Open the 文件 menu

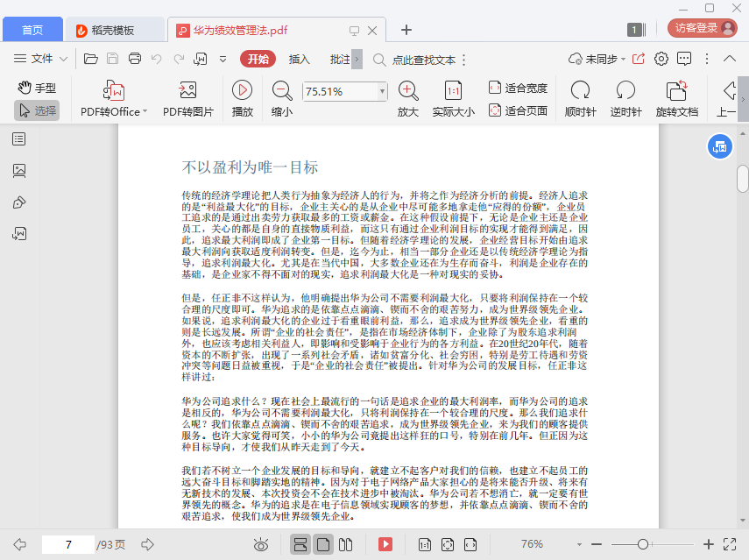click(33, 59)
